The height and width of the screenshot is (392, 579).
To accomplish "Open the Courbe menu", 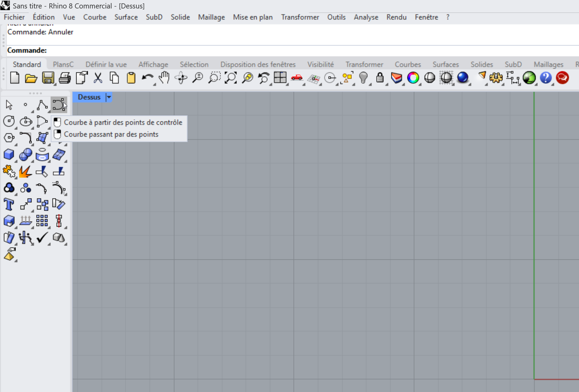I will tap(95, 17).
